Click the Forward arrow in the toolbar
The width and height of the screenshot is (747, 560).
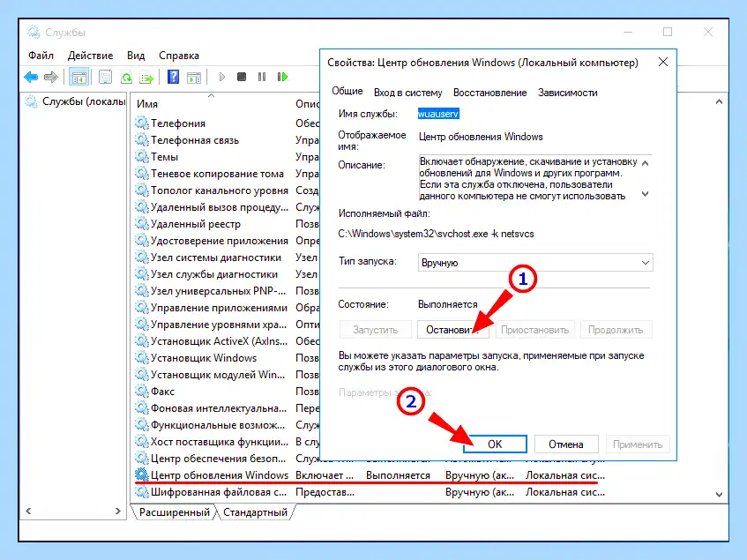click(x=51, y=77)
